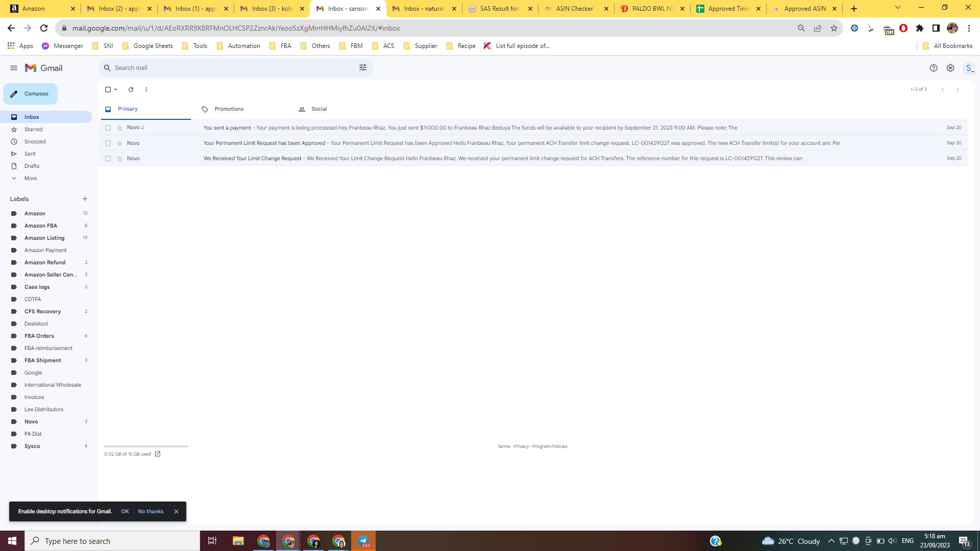980x551 pixels.
Task: Open a new browser tab
Action: tap(854, 9)
